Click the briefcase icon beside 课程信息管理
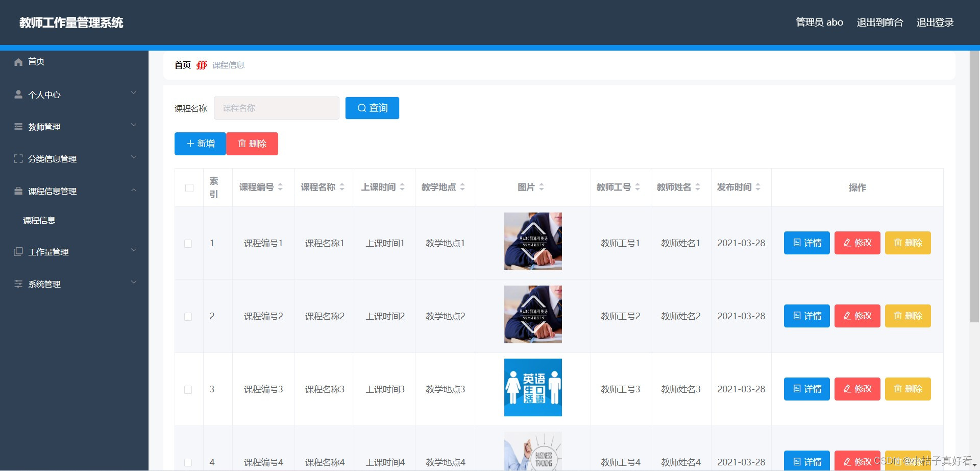980x471 pixels. tap(18, 191)
